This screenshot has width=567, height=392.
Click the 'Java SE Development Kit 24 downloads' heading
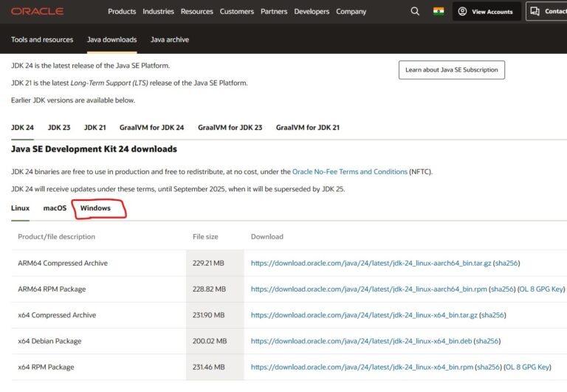click(94, 149)
